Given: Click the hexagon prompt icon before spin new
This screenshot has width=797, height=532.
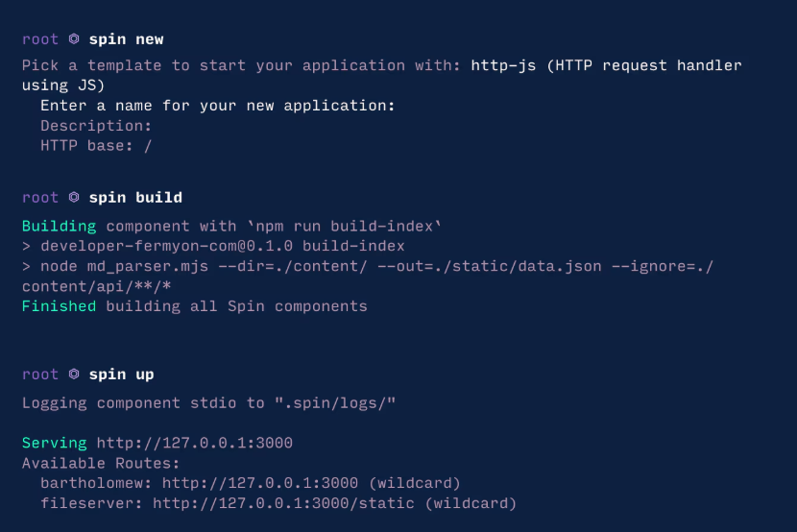Looking at the screenshot, I should (74, 39).
